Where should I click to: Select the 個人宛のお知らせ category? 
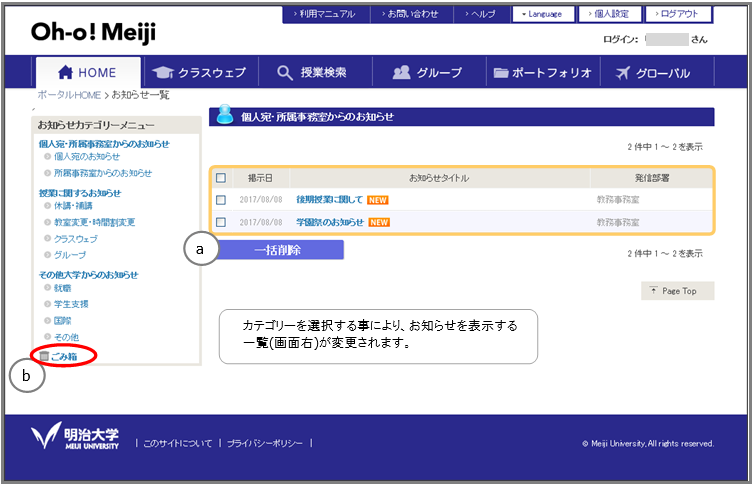click(87, 157)
